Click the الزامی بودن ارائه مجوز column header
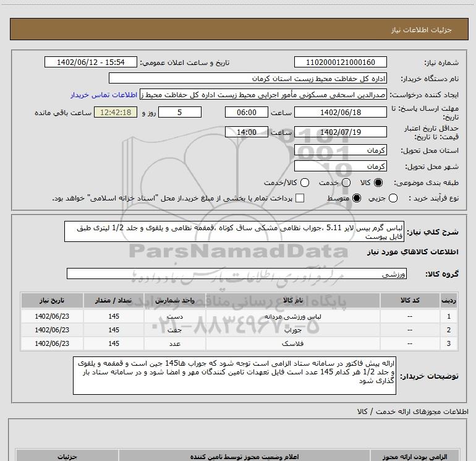Screen dimensions: 476x461 click(415, 457)
